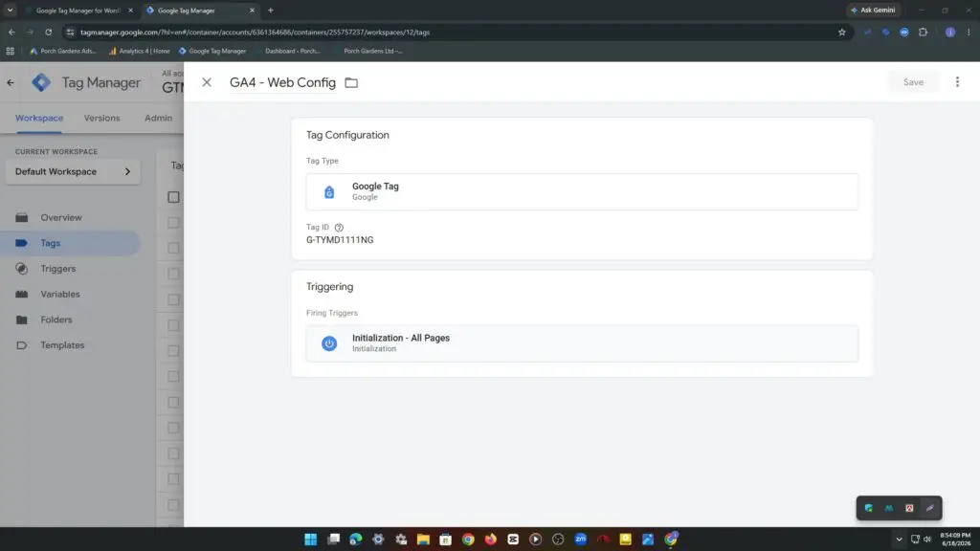Close the active Google Tag Manager tab

coord(252,11)
